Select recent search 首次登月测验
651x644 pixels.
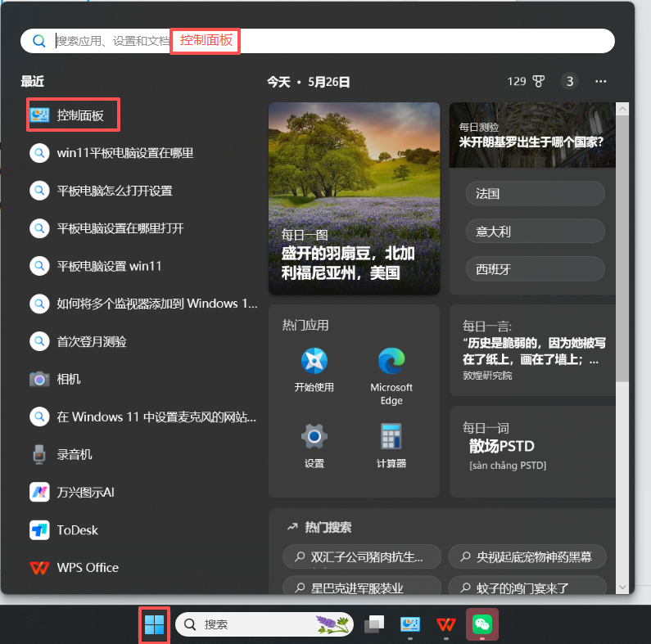[x=78, y=341]
